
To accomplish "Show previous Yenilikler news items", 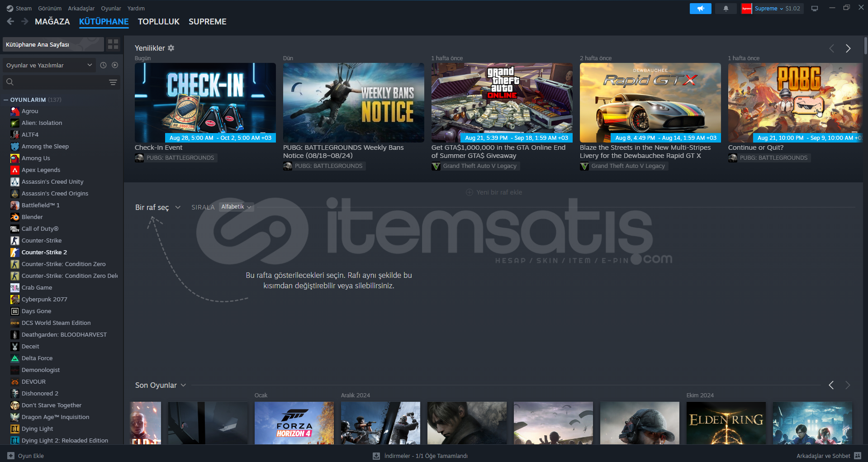I will 831,48.
